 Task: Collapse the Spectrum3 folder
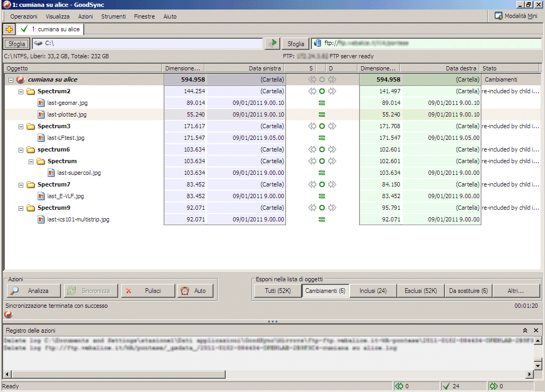pos(21,127)
